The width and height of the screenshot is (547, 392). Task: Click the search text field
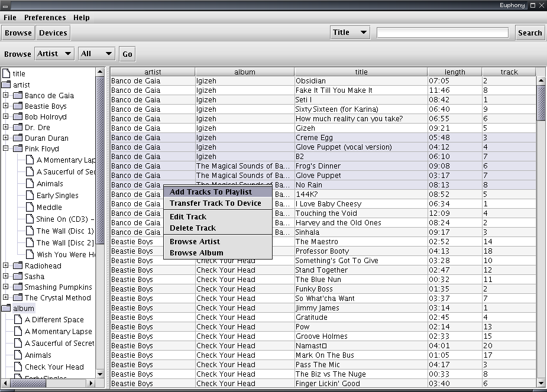pyautogui.click(x=442, y=33)
